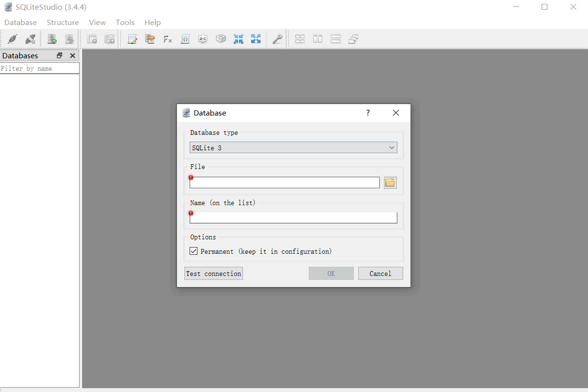Open the Add a database tool
This screenshot has height=392, width=588.
[52, 39]
